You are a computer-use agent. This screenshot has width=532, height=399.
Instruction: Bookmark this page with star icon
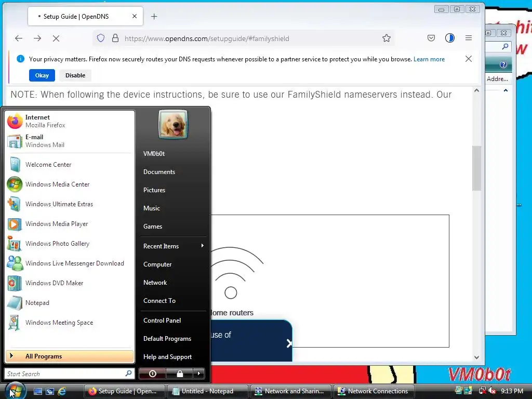coord(387,38)
